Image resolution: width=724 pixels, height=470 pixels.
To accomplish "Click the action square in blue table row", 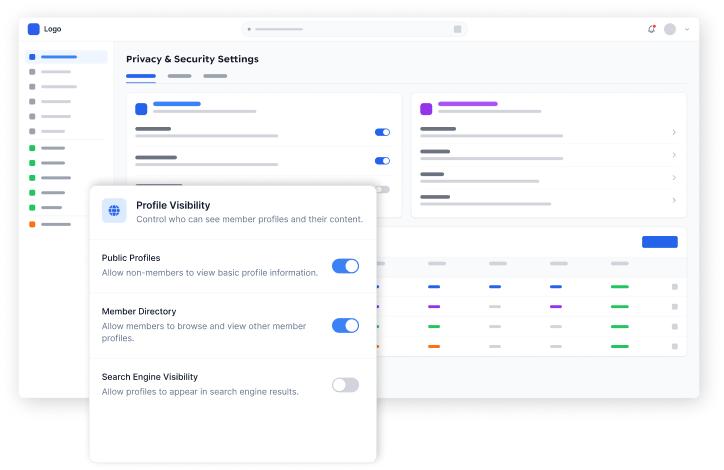I will (675, 287).
